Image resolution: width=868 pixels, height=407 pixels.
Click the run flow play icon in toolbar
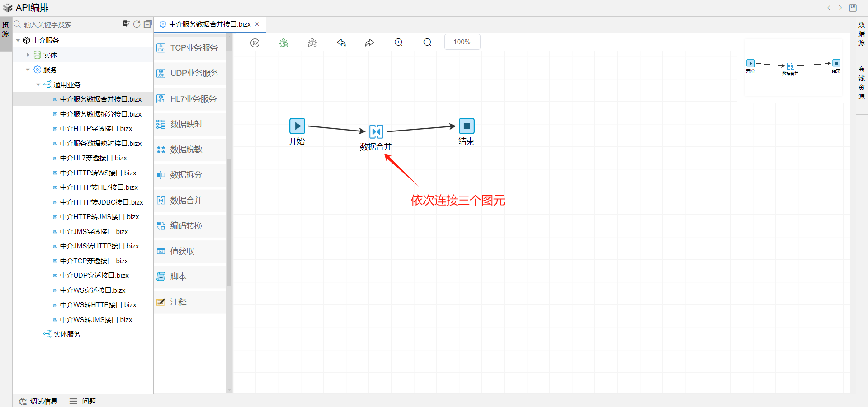pyautogui.click(x=255, y=42)
